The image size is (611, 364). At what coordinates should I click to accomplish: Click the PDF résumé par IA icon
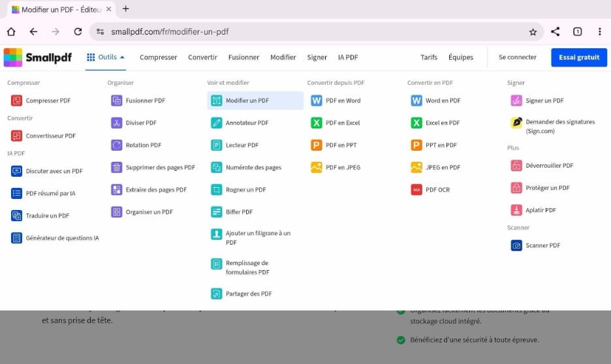16,193
